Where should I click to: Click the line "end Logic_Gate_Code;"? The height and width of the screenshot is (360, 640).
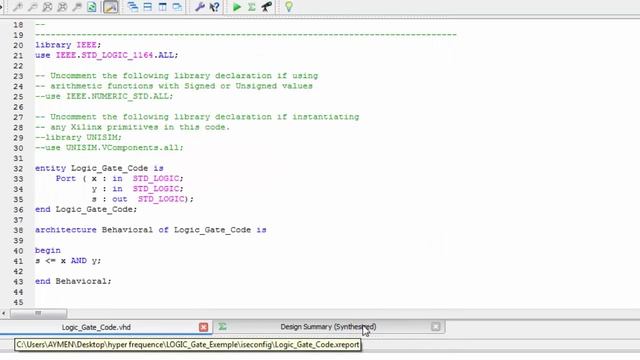coord(86,209)
